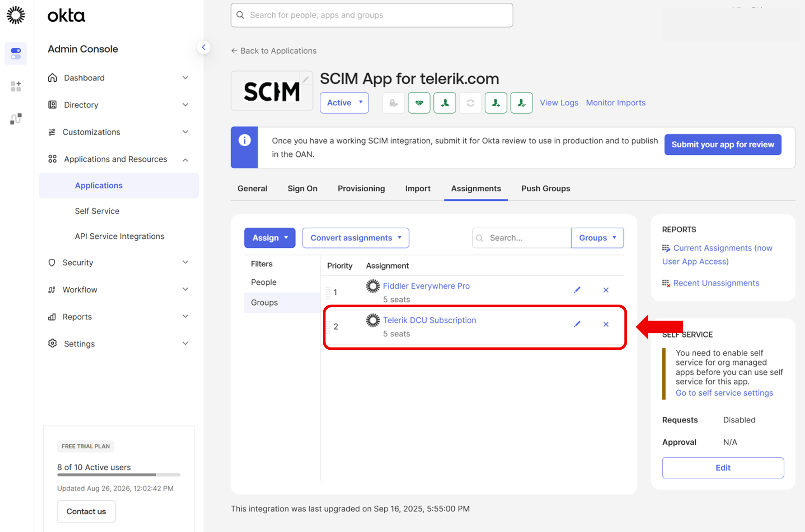805x532 pixels.
Task: Open the workflows icon in left rail
Action: click(16, 119)
